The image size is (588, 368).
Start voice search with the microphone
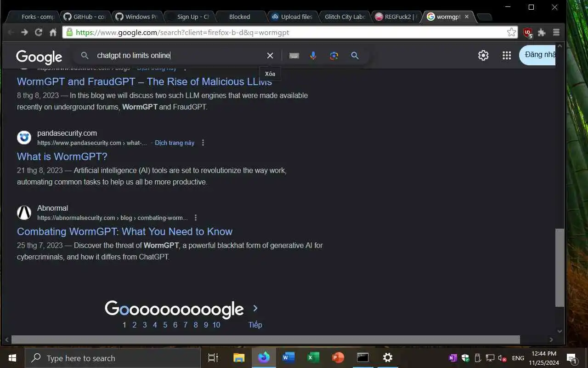pyautogui.click(x=313, y=55)
